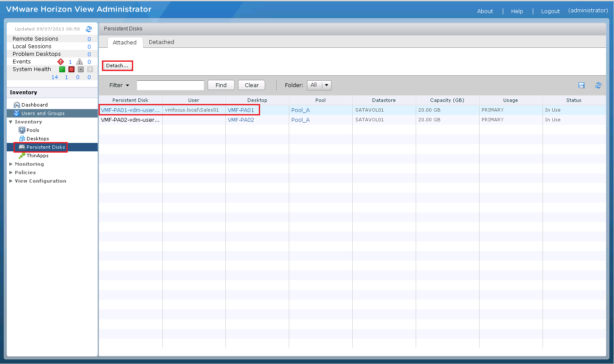614x364 pixels.
Task: Click the red error Events icon
Action: 60,62
